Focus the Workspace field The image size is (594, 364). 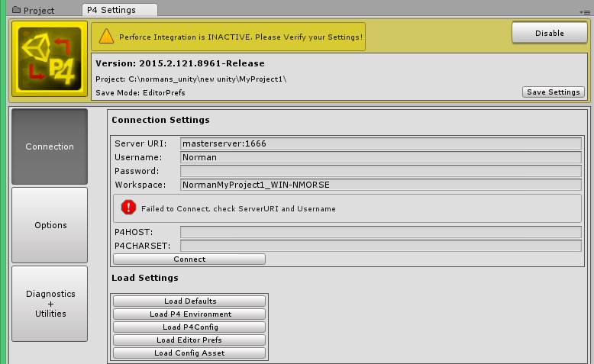click(x=381, y=185)
